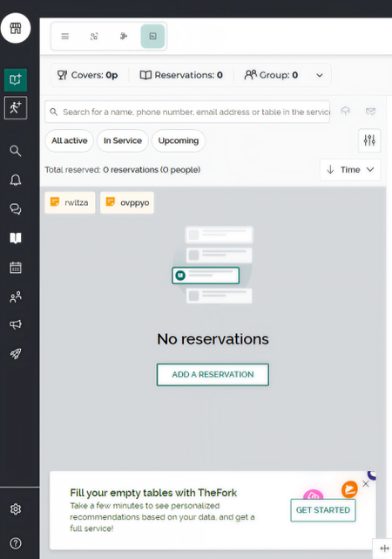Open the restaurant store icon at top
The image size is (392, 559).
point(16,28)
